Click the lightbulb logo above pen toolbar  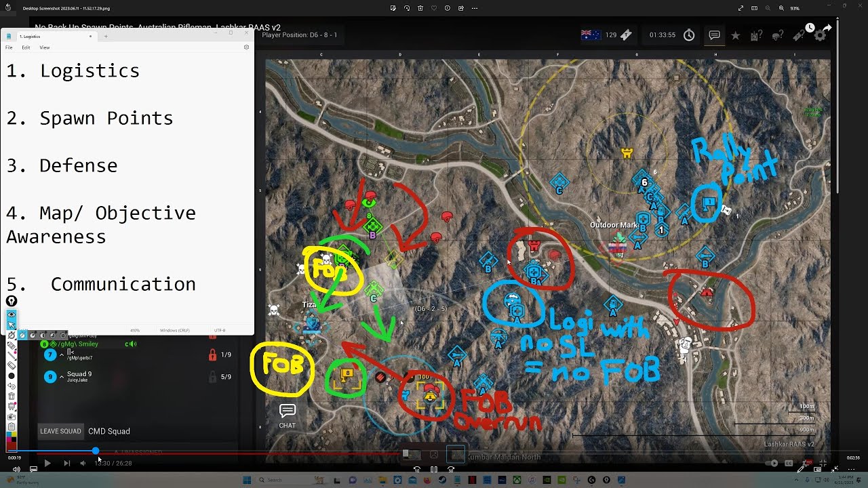[12, 302]
